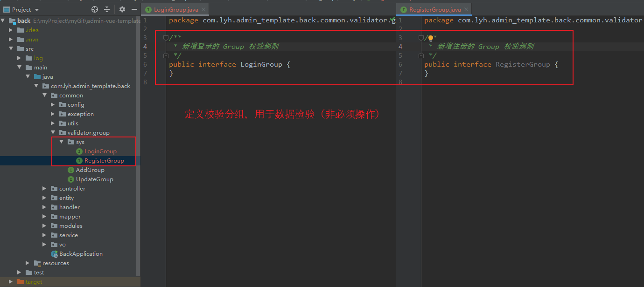Image resolution: width=644 pixels, height=287 pixels.
Task: Close the RegisterGroup.java tab
Action: [x=466, y=10]
